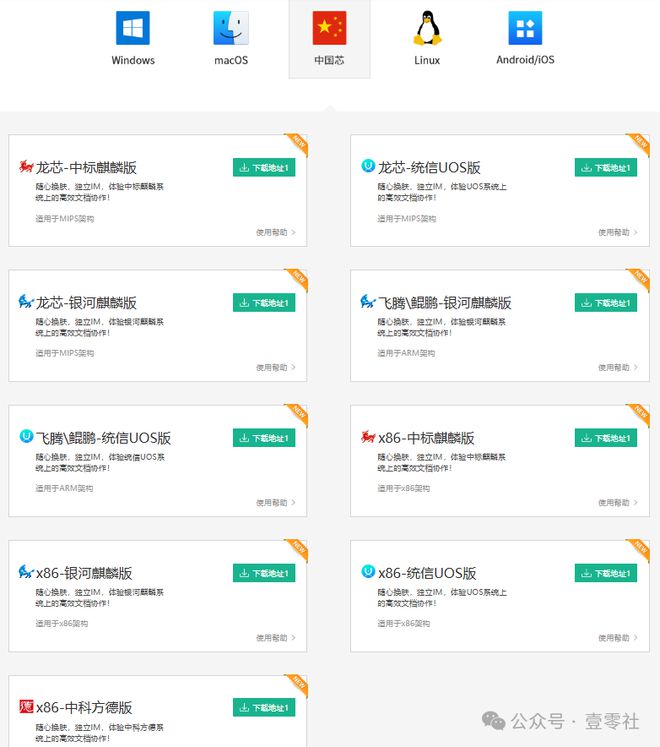Open the macOS tab
The width and height of the screenshot is (660, 747).
pyautogui.click(x=231, y=39)
